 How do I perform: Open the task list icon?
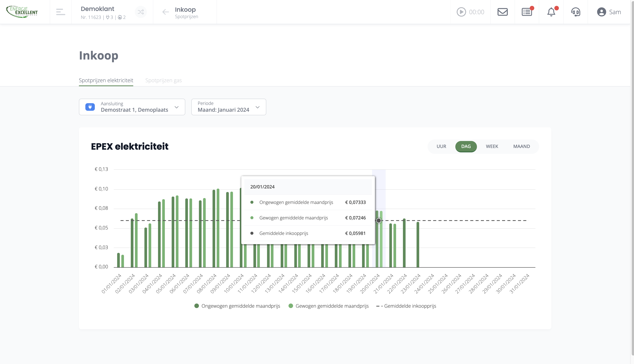pos(527,12)
